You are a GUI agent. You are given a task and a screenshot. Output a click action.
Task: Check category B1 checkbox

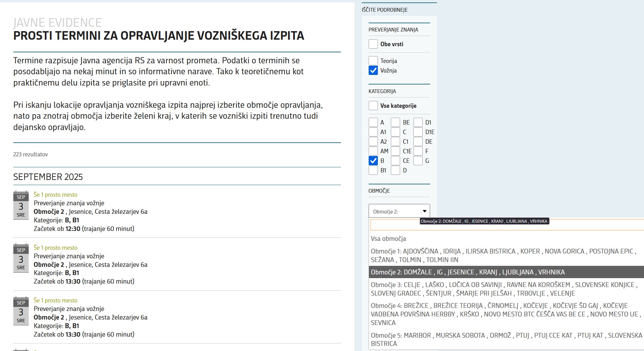[373, 170]
